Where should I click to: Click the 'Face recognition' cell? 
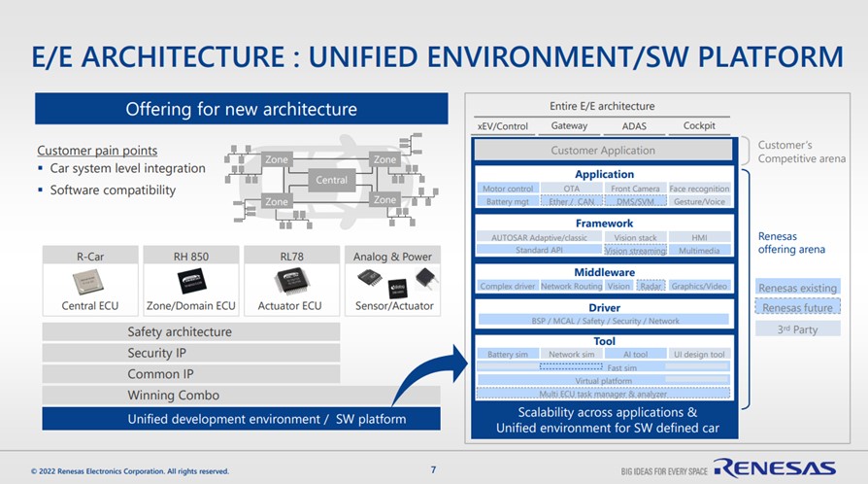[x=700, y=189]
